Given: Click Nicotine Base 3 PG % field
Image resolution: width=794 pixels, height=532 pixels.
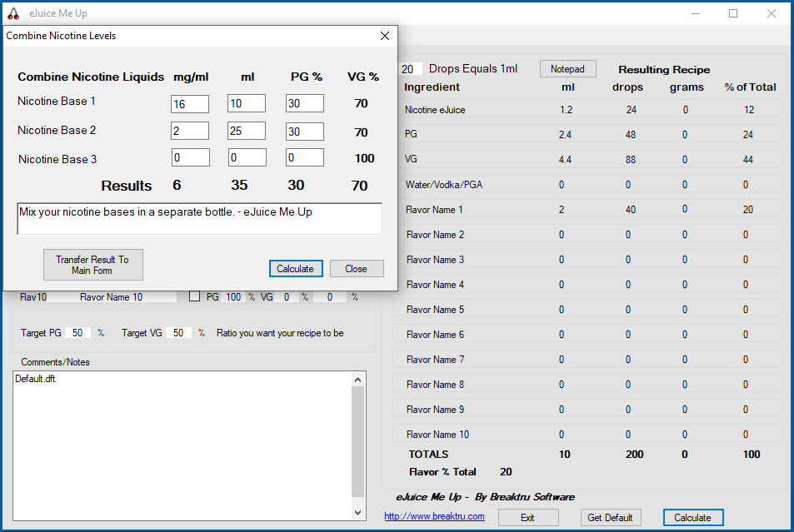Looking at the screenshot, I should [x=305, y=157].
